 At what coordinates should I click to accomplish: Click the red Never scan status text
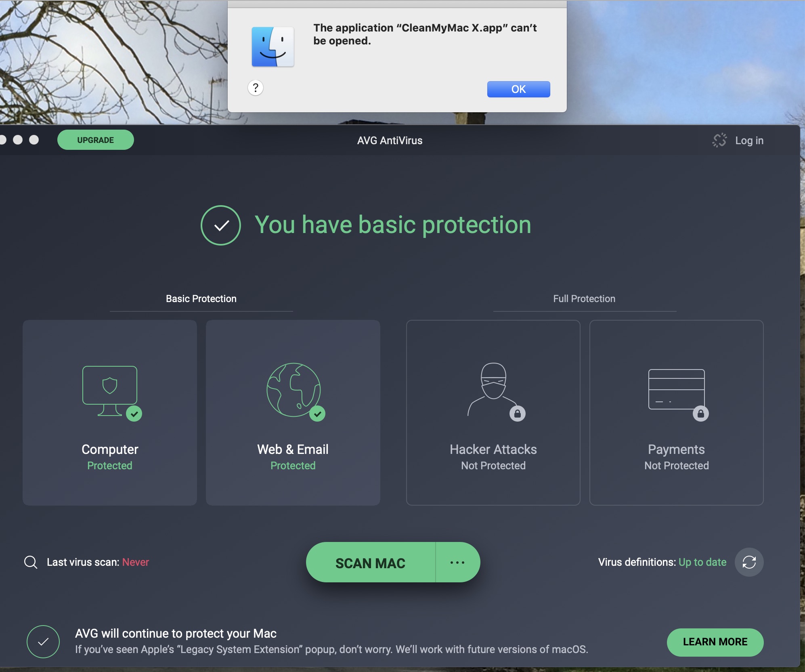tap(135, 562)
